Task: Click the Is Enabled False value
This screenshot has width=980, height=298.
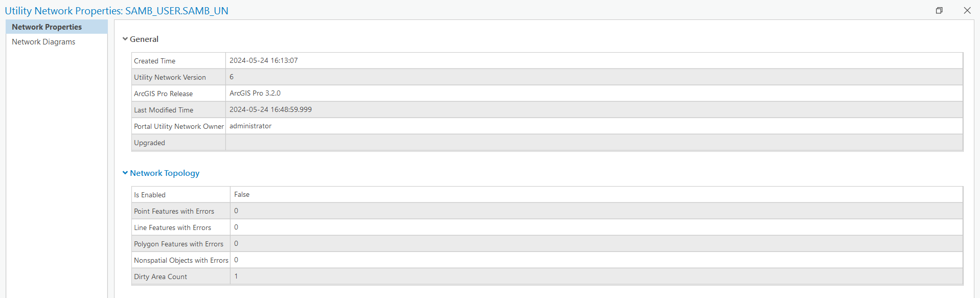Action: [241, 194]
